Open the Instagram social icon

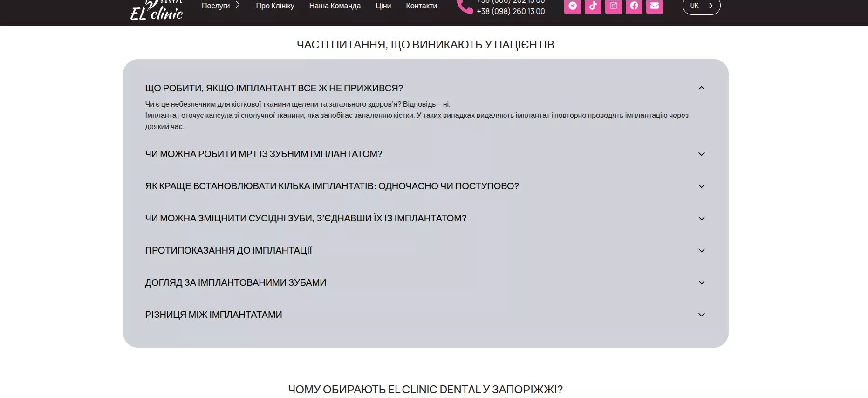(613, 6)
